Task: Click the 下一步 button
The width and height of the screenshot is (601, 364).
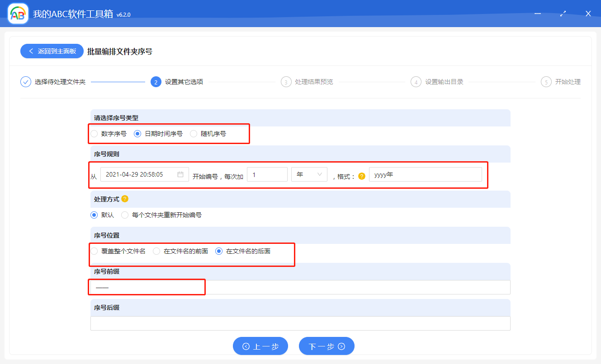Action: point(327,346)
